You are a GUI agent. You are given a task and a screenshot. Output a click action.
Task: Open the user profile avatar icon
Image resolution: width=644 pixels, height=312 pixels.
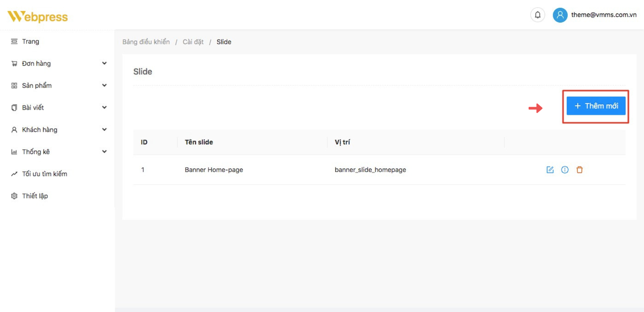pos(560,15)
